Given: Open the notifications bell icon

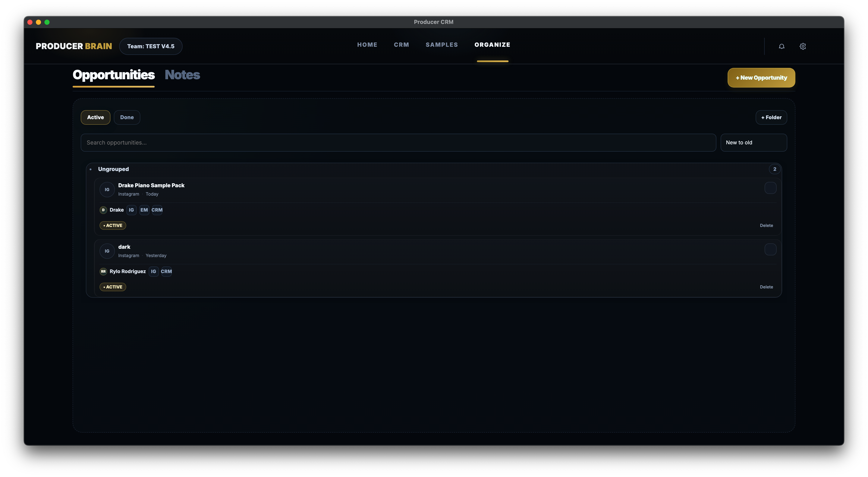Looking at the screenshot, I should 781,47.
